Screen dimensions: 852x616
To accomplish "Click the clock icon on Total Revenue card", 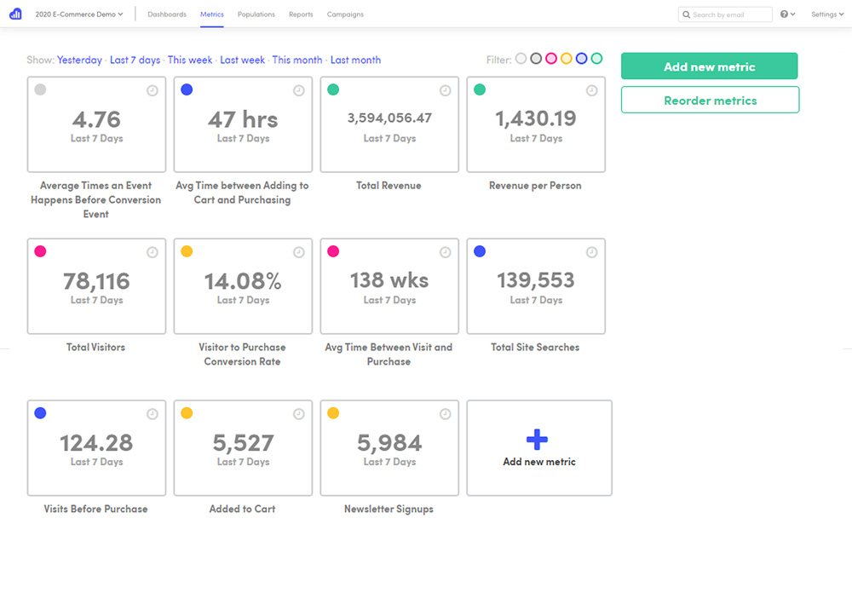I will click(445, 90).
